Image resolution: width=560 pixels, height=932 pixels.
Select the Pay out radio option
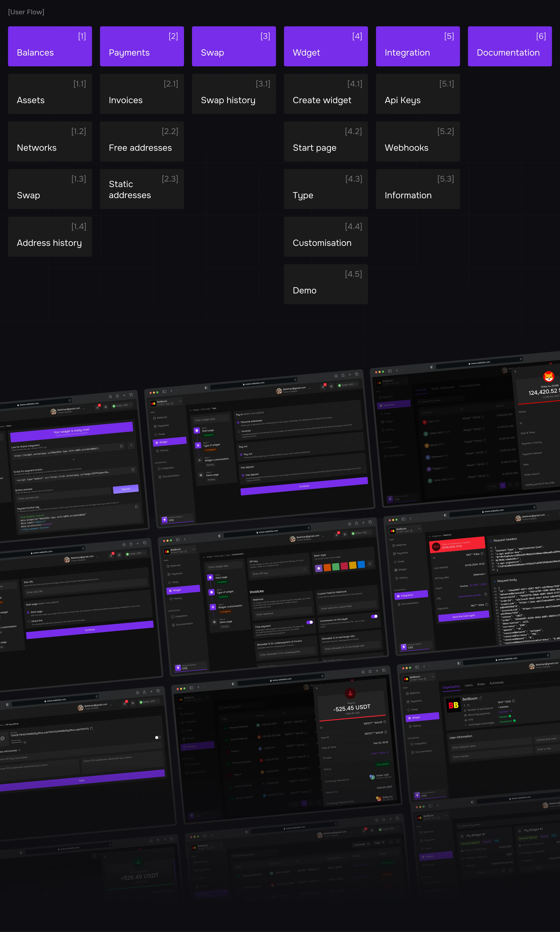click(241, 455)
